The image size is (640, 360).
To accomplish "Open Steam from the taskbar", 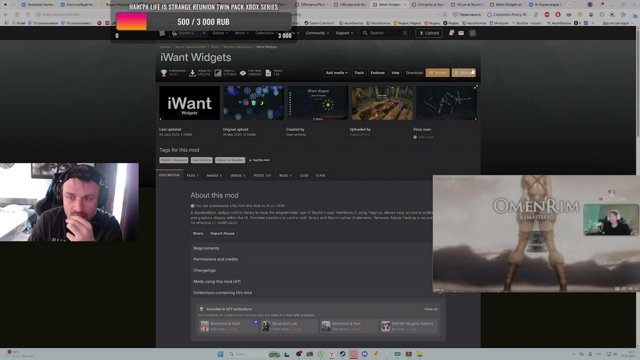I will [x=343, y=354].
